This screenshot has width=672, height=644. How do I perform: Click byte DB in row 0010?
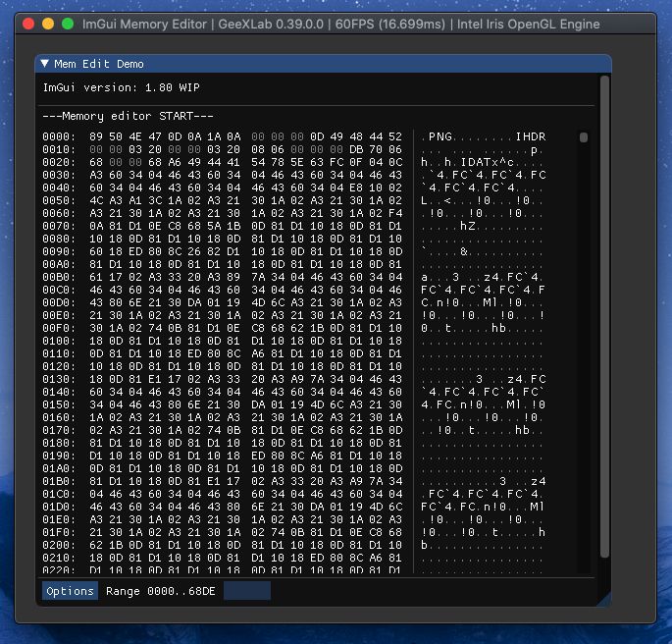356,149
